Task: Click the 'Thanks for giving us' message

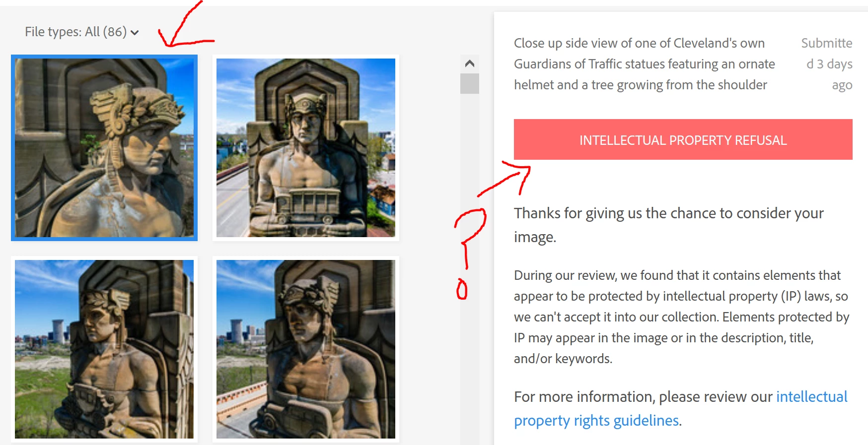Action: [669, 225]
